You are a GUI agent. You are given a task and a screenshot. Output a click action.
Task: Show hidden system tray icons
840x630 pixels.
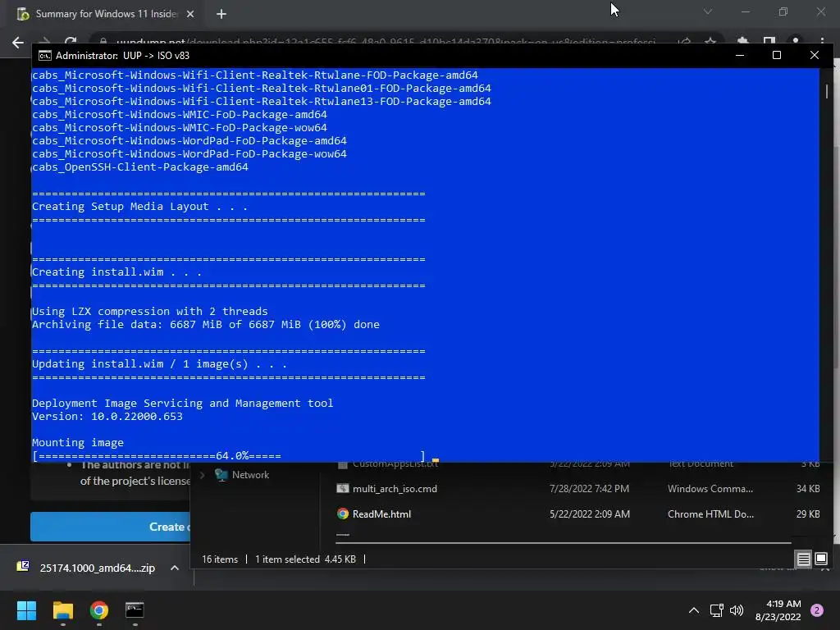coord(694,610)
